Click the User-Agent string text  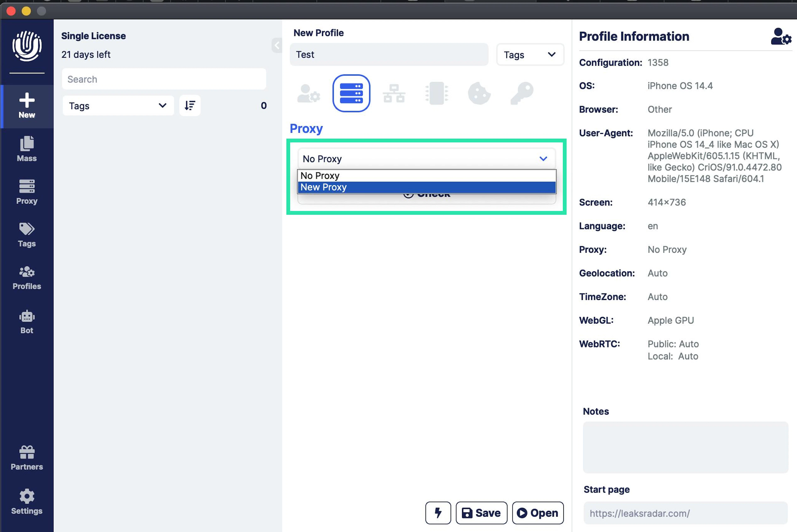(x=715, y=156)
